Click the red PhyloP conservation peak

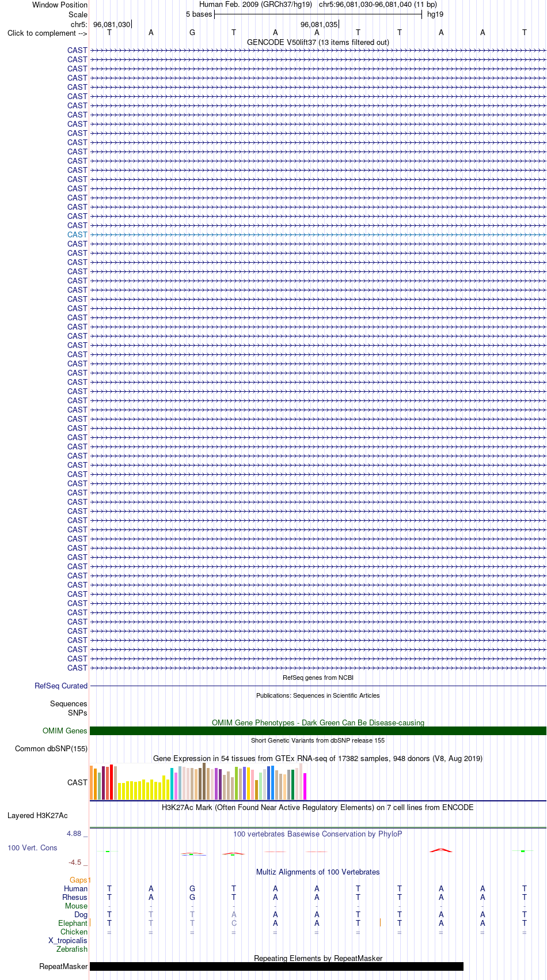click(441, 850)
